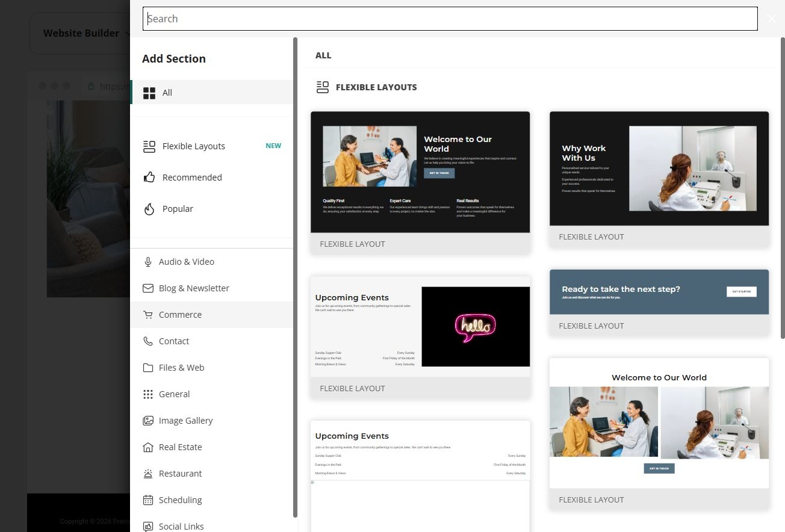The image size is (785, 532).
Task: Click the Blog & Newsletter envelope icon
Action: 148,288
